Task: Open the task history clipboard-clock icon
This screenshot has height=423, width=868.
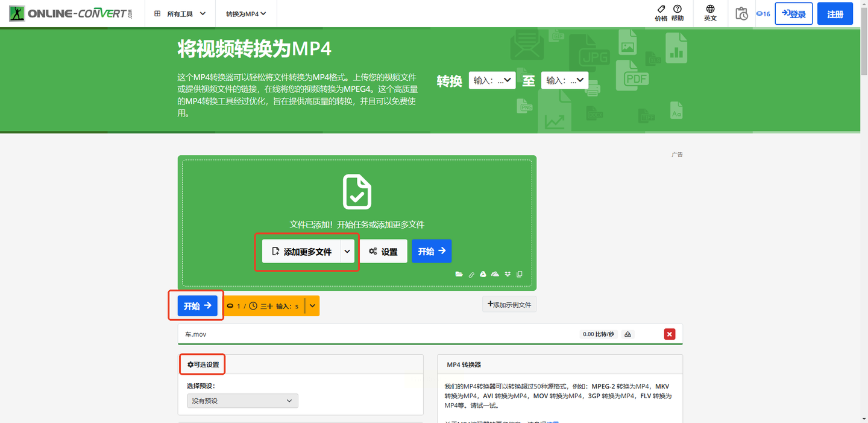Action: tap(741, 13)
